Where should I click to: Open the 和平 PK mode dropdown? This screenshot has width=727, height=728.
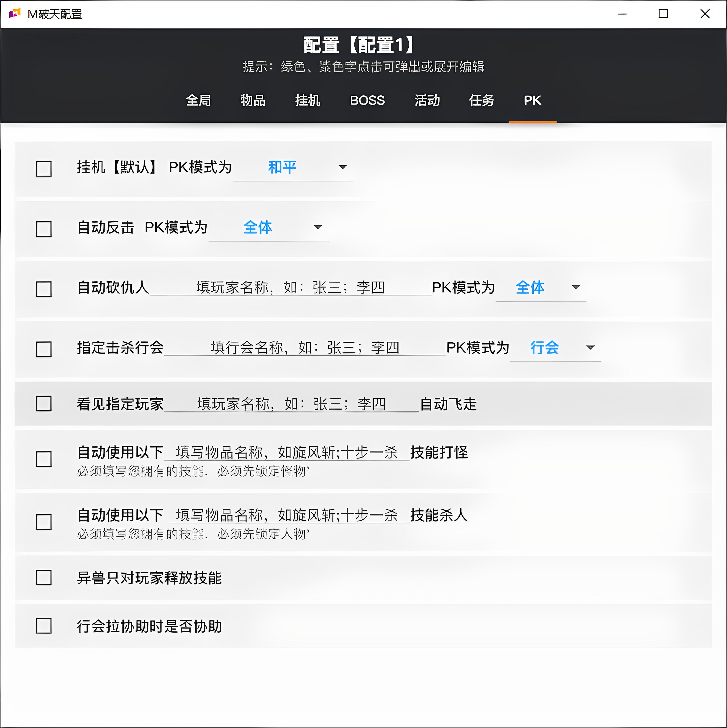point(293,167)
